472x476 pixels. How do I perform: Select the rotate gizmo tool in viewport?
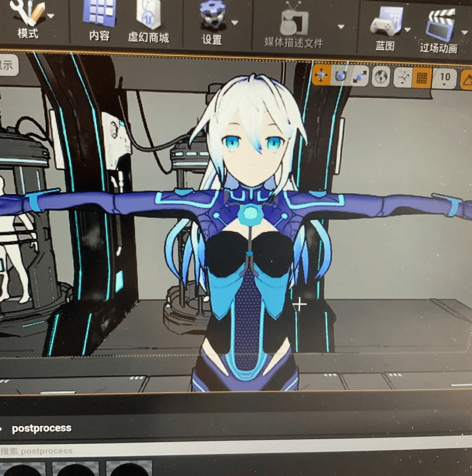[x=341, y=76]
